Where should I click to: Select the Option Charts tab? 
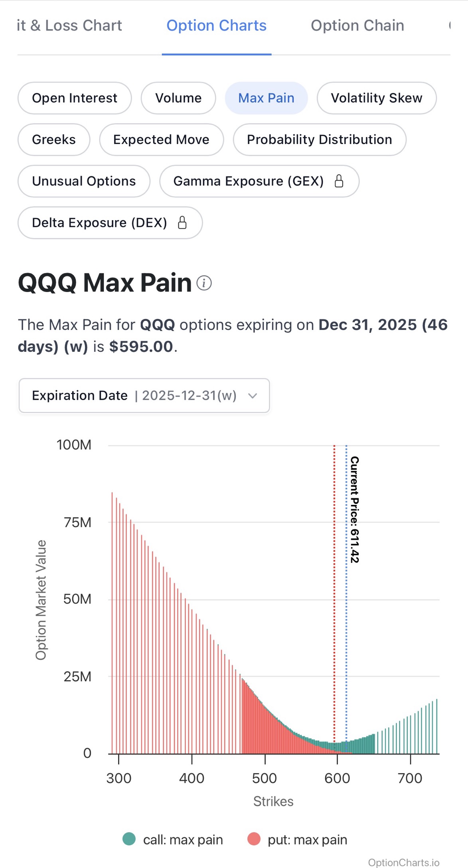216,25
